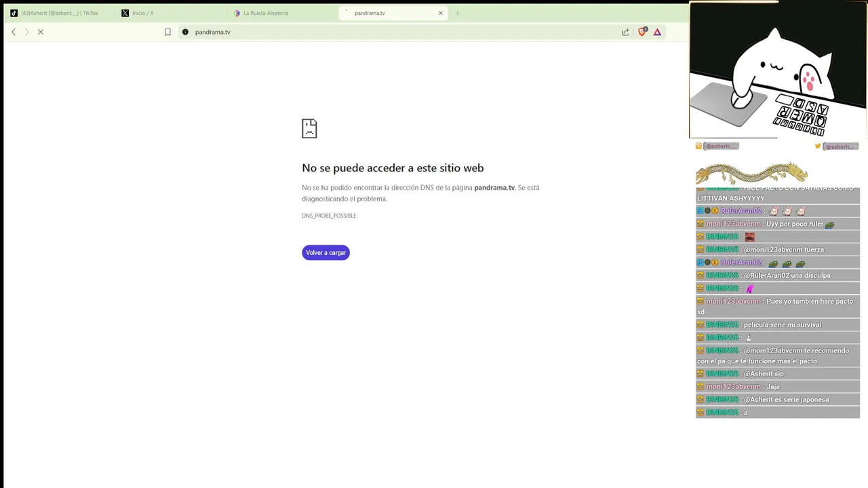Click the Volver a cargar button
This screenshot has height=488, width=868.
325,253
